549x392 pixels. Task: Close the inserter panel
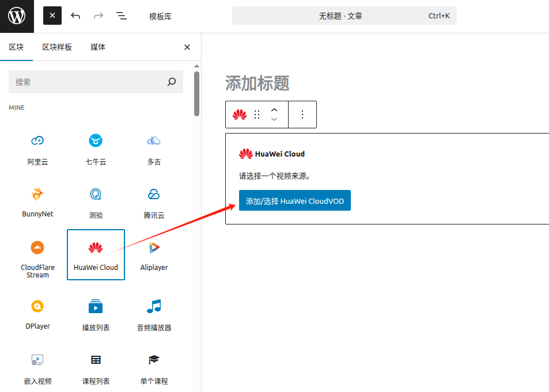tap(187, 47)
